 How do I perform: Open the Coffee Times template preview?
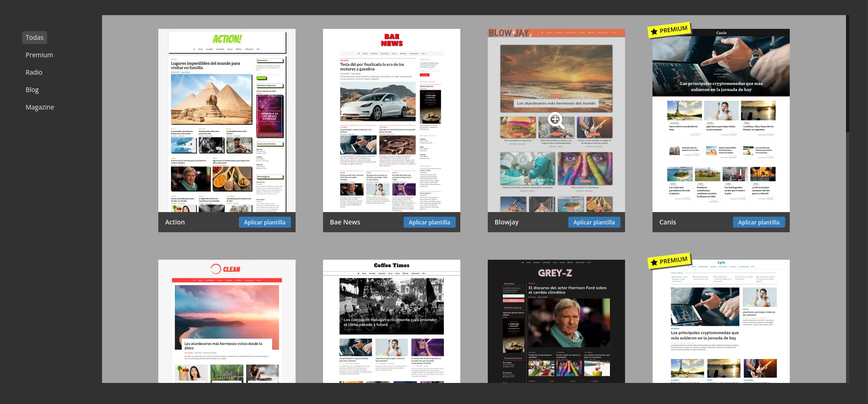tap(392, 321)
